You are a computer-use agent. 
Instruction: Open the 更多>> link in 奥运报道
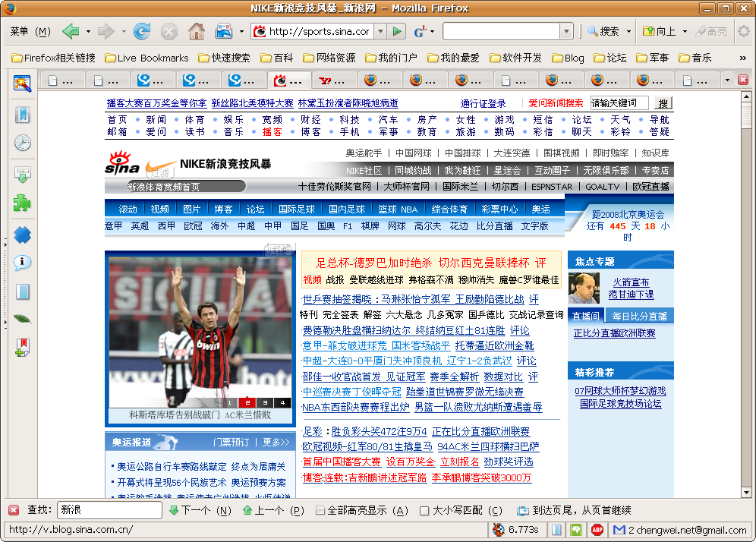tap(276, 443)
